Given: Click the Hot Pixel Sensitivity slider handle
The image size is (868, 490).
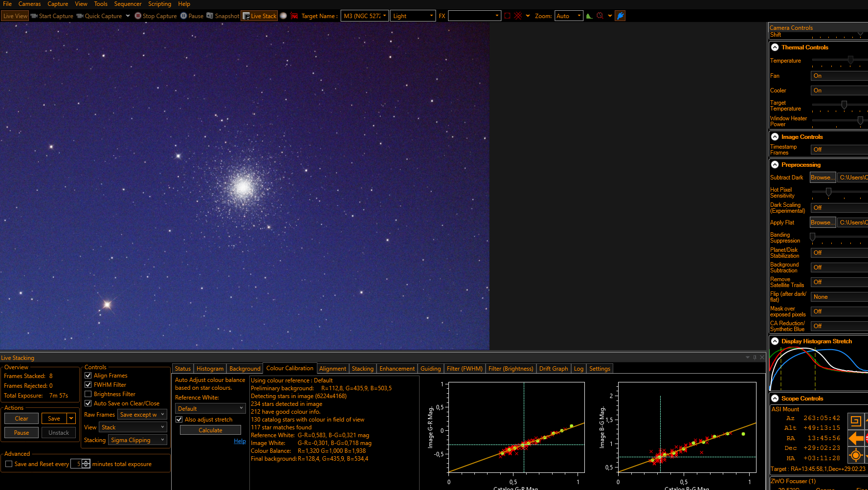Looking at the screenshot, I should (828, 192).
